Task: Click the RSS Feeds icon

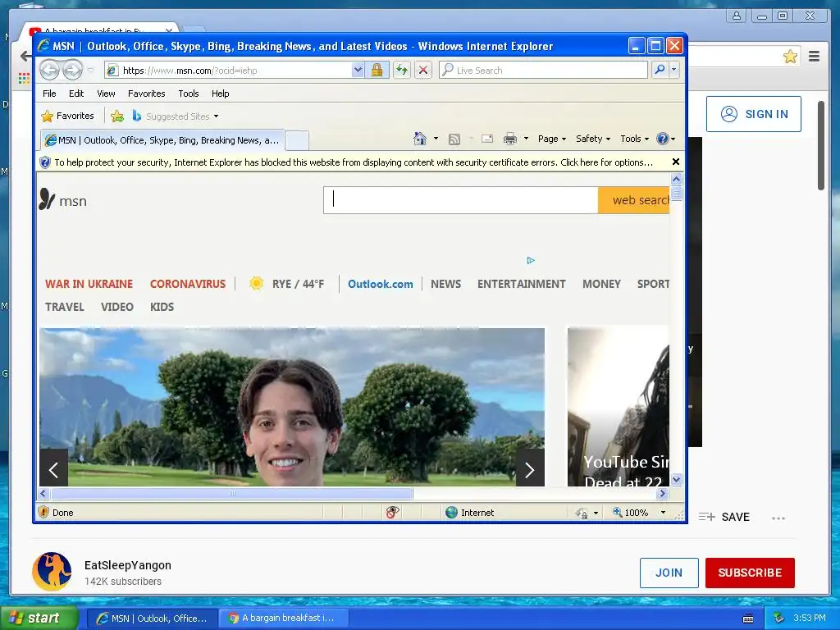Action: (454, 139)
